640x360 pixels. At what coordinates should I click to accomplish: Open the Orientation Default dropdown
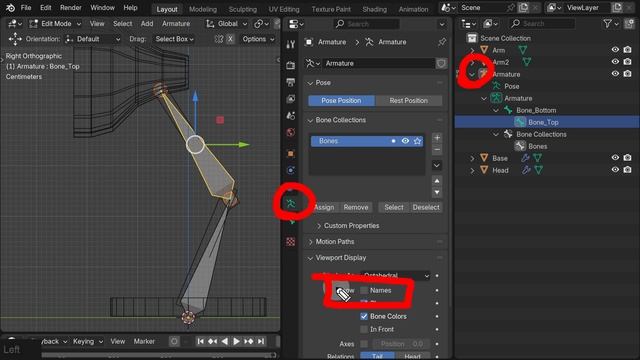tap(93, 39)
